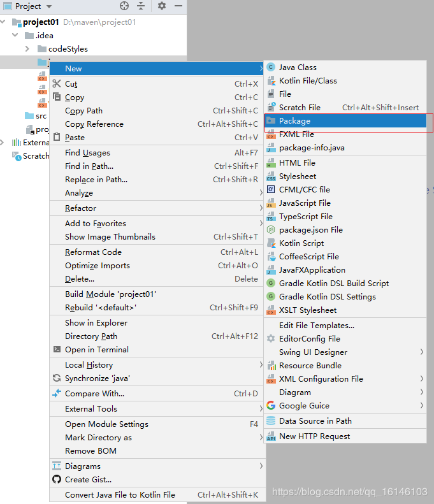Click the Synchronize 'java' refresh icon
Image resolution: width=434 pixels, height=504 pixels.
[x=57, y=378]
